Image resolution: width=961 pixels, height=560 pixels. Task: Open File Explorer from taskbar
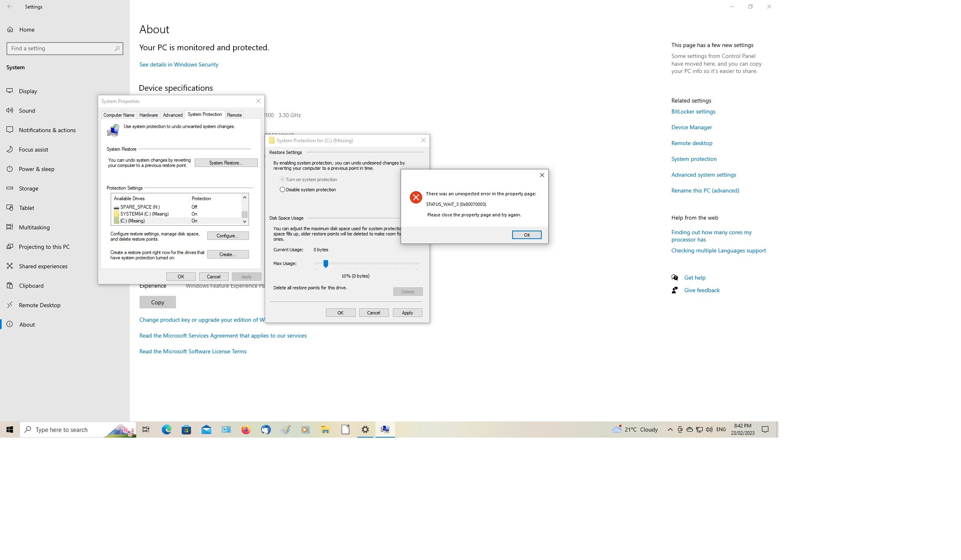click(x=325, y=430)
